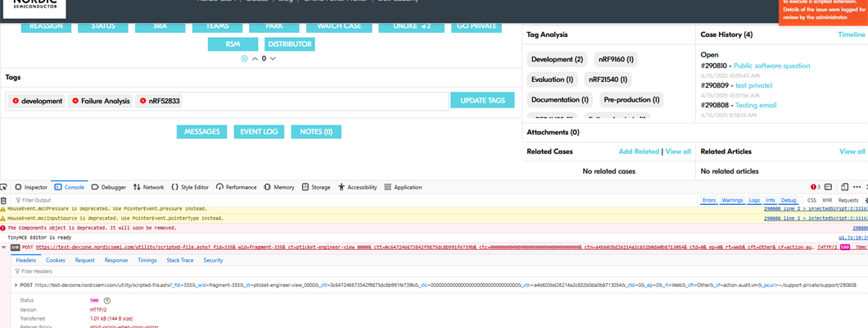The width and height of the screenshot is (868, 328).
Task: Click the UNLIKE button
Action: pos(411,26)
